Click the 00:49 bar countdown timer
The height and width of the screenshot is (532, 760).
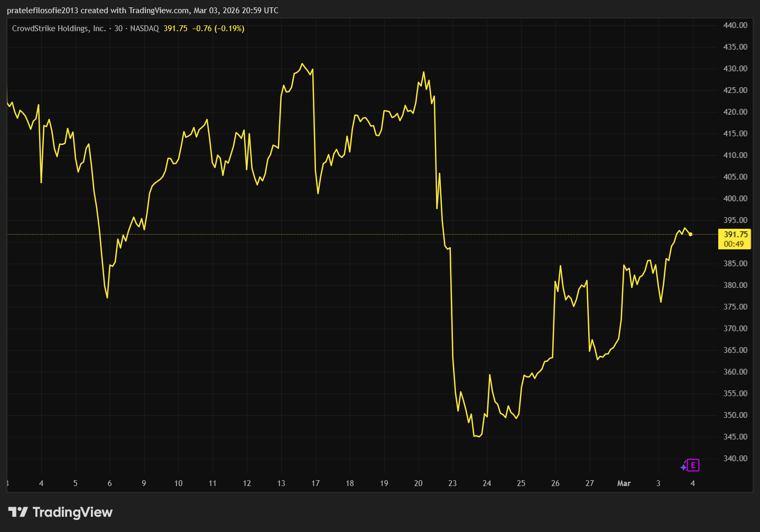(734, 244)
